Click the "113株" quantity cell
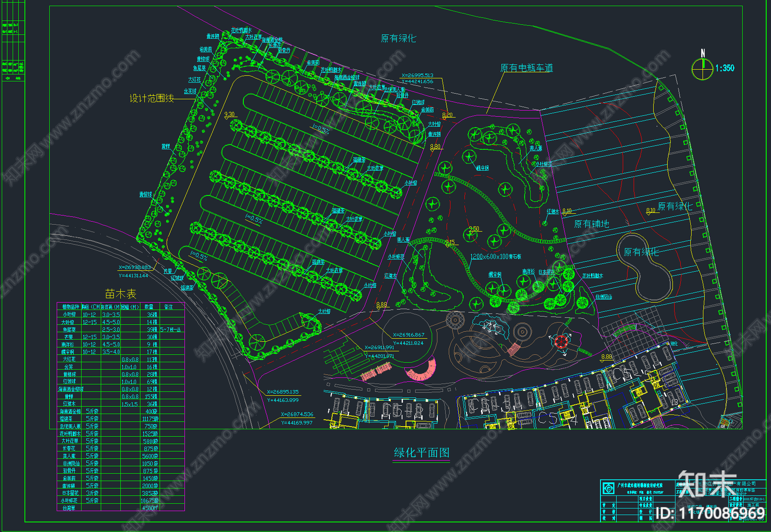 (152, 360)
